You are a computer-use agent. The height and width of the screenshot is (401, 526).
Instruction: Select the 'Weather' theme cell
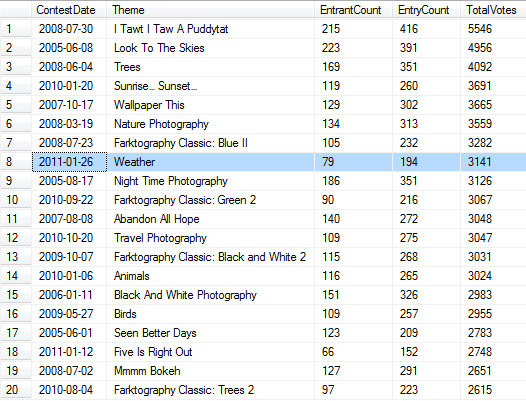(210, 162)
